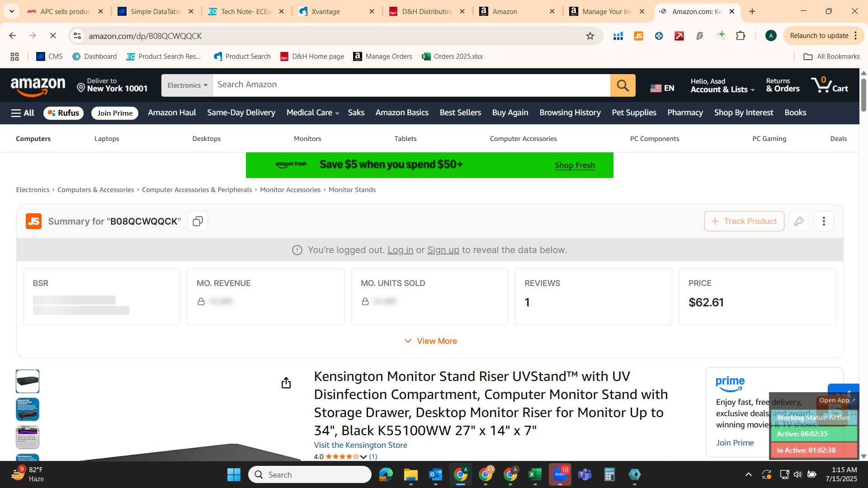Open the All hamburger menu

coord(23,113)
